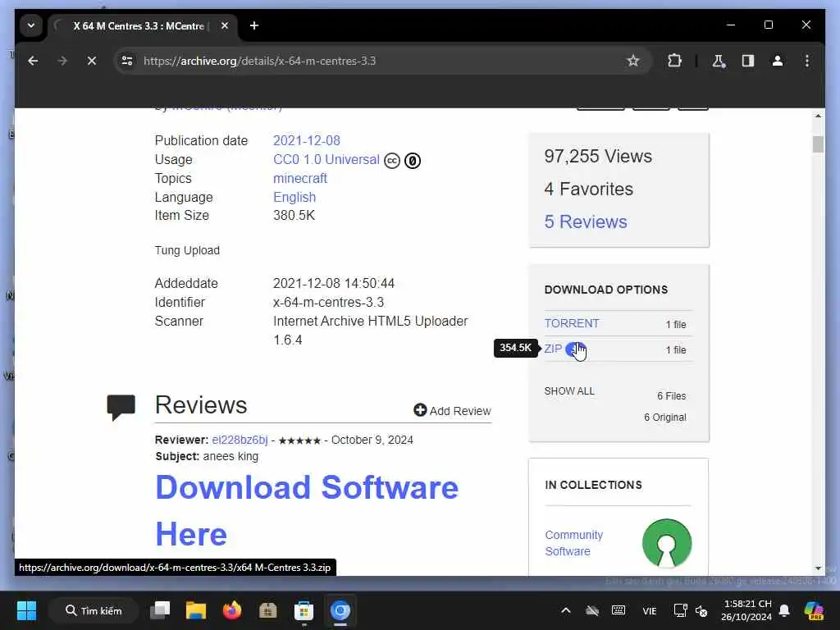This screenshot has height=630, width=840.
Task: Open the 2021-12-08 publication date link
Action: point(307,140)
